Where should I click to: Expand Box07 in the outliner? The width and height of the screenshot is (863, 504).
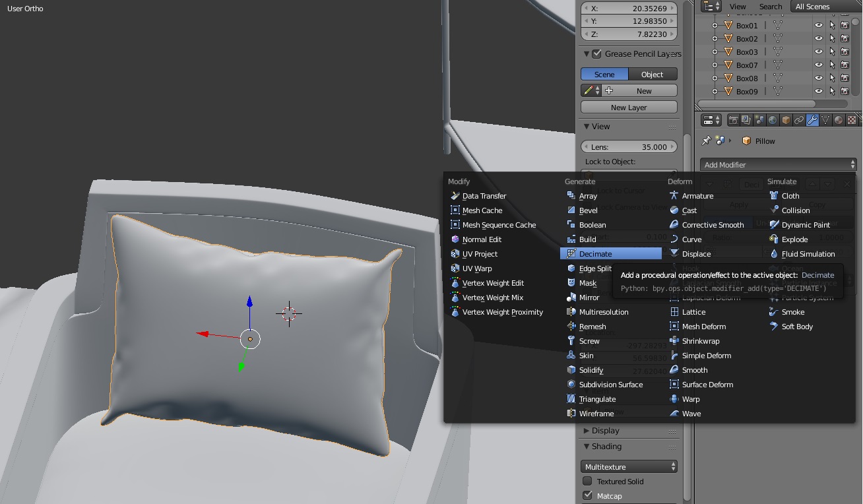714,65
